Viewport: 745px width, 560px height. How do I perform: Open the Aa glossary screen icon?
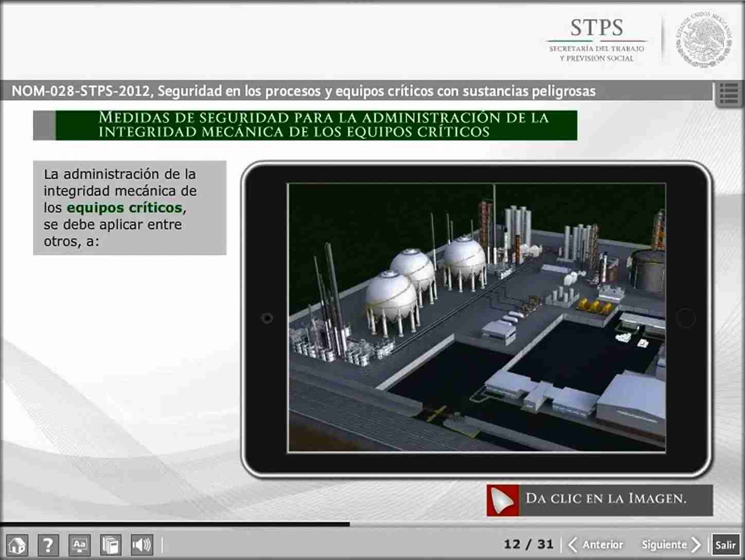79,545
